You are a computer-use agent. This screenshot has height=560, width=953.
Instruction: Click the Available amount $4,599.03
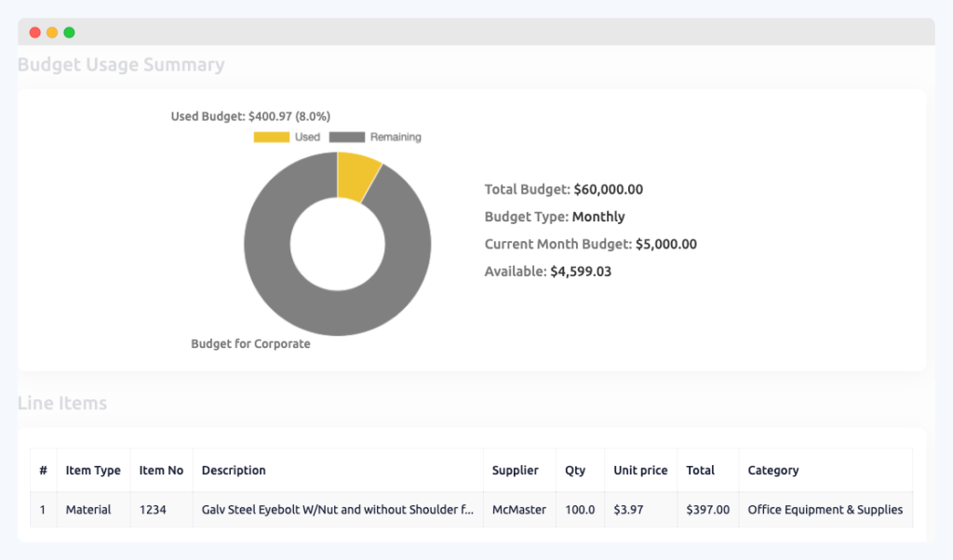580,272
